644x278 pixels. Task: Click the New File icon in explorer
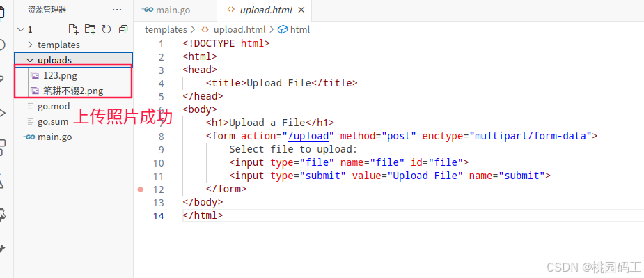point(73,29)
